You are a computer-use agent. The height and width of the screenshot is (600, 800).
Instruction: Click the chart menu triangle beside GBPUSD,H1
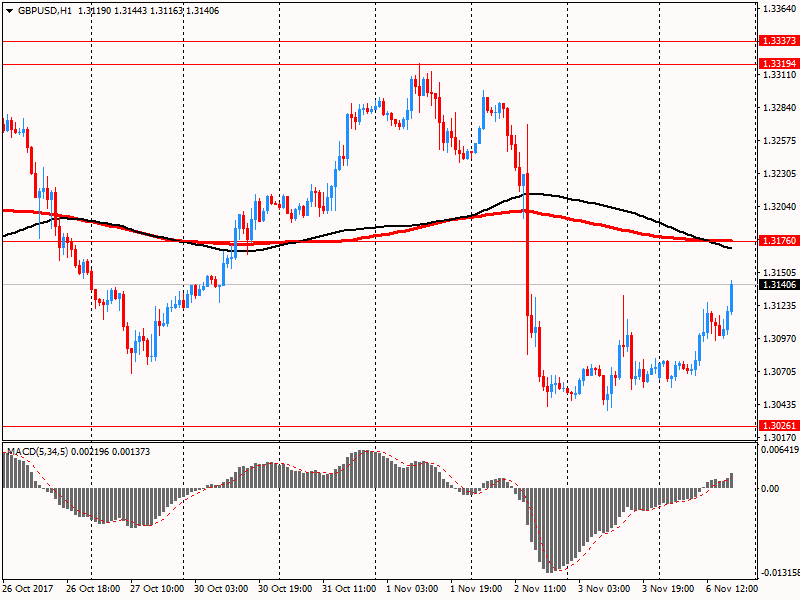coord(10,11)
